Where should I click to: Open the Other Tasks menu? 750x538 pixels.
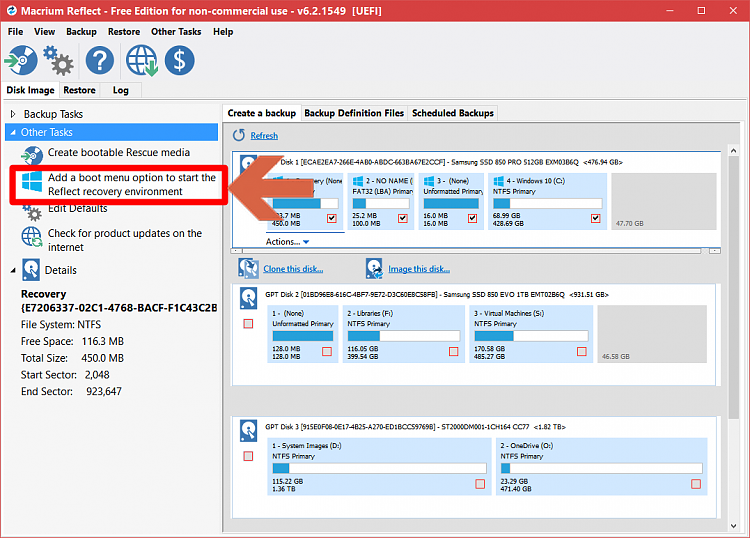[176, 32]
